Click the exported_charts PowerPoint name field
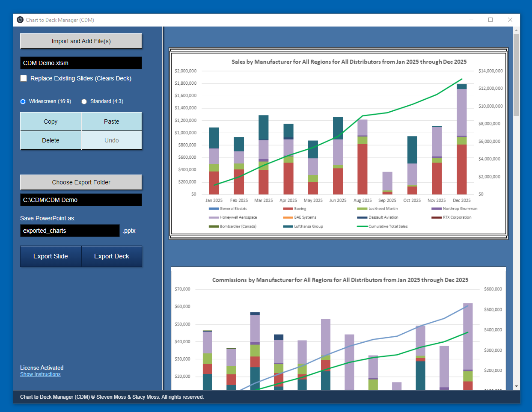532x412 pixels. tap(70, 231)
